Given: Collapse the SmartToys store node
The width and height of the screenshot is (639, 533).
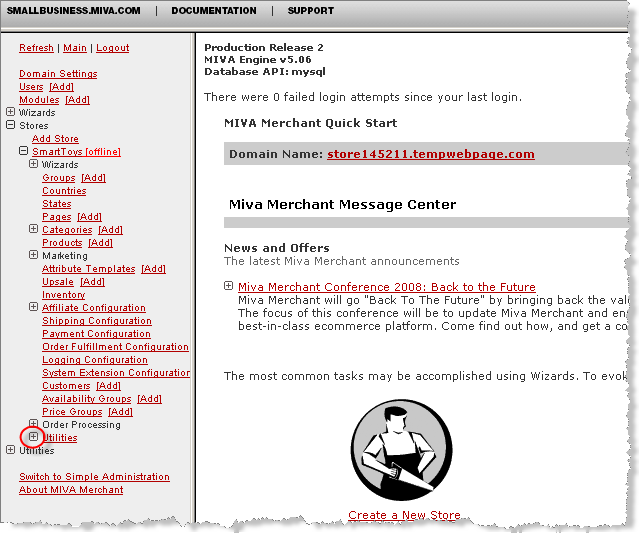Looking at the screenshot, I should click(24, 151).
